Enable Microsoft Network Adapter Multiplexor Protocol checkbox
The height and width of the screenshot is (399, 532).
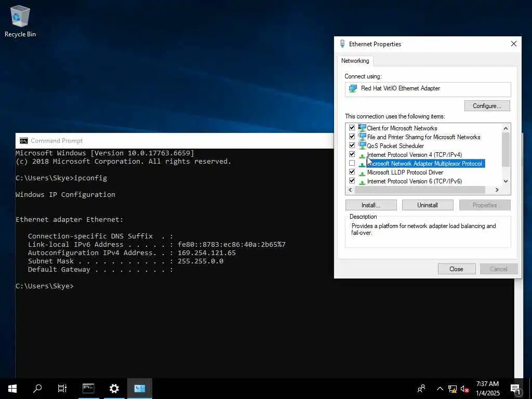tap(352, 163)
